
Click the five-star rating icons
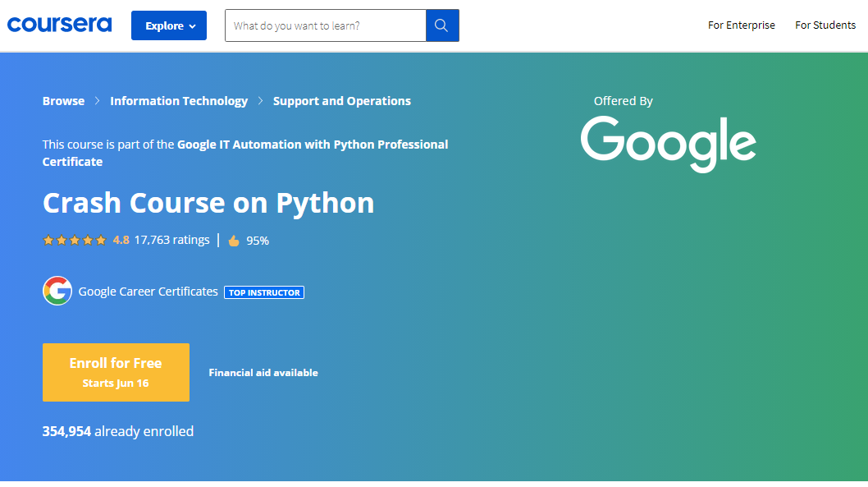75,240
